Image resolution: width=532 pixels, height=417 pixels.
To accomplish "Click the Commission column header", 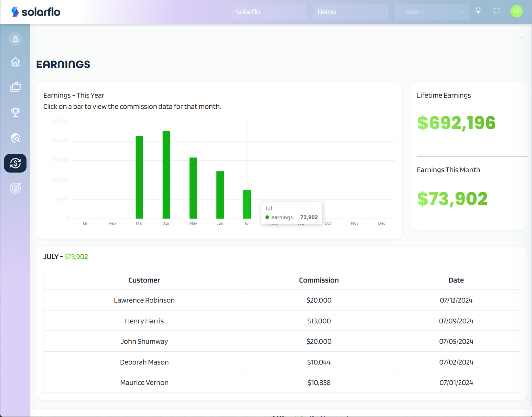I will [319, 280].
